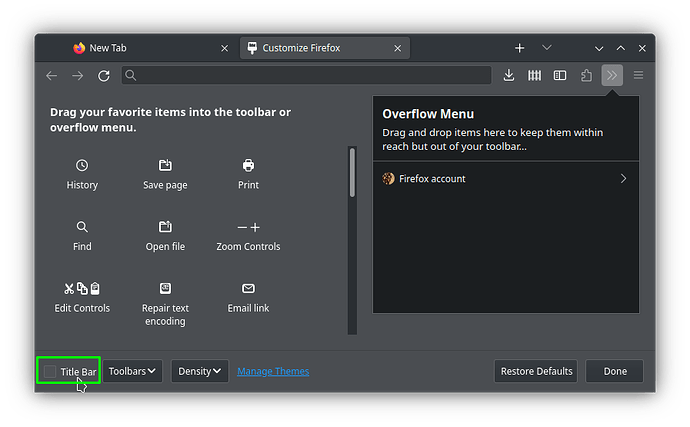Viewport: 690px width, 427px height.
Task: Open the Toolbars dropdown
Action: click(x=133, y=371)
